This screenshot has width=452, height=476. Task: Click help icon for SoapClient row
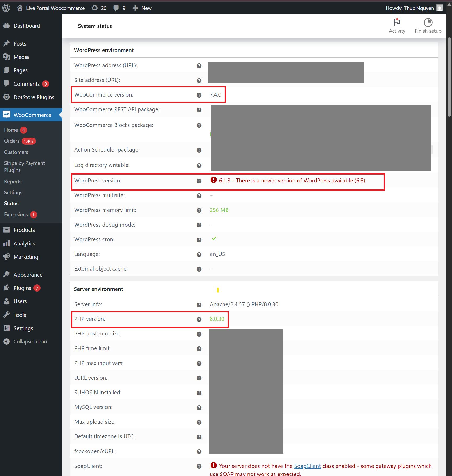[199, 466]
